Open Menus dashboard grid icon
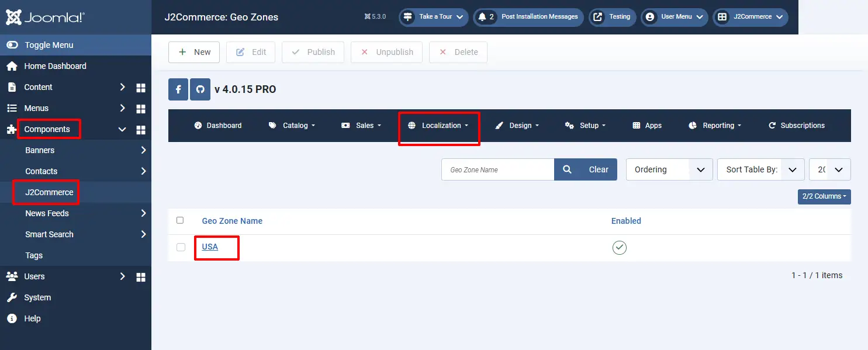 (140, 108)
